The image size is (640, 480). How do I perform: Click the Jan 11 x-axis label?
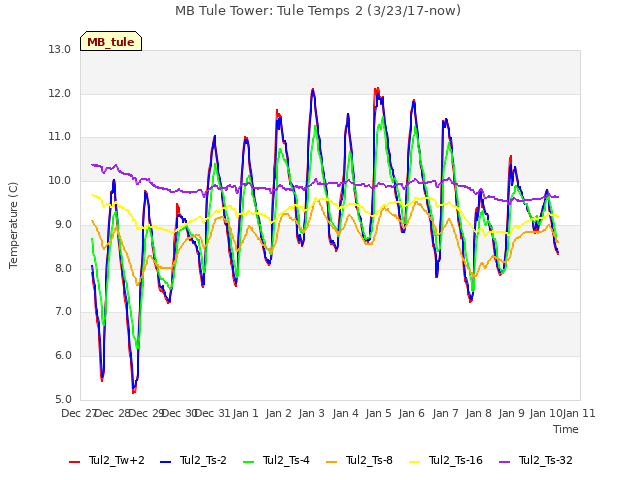579,413
